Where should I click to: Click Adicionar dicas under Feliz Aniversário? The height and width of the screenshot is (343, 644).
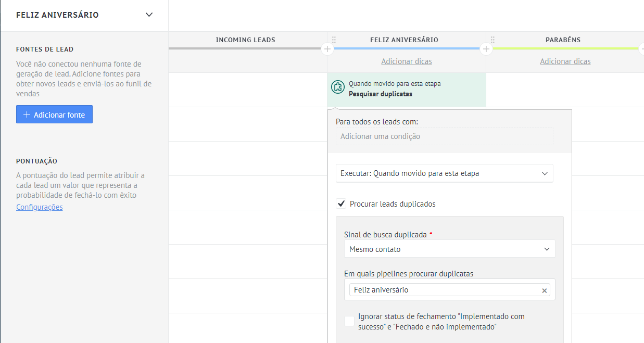click(x=406, y=61)
